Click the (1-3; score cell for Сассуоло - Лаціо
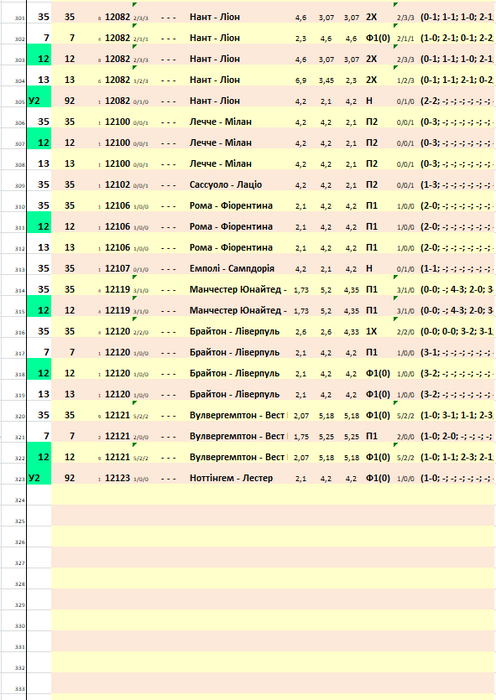The image size is (496, 700). (x=456, y=185)
